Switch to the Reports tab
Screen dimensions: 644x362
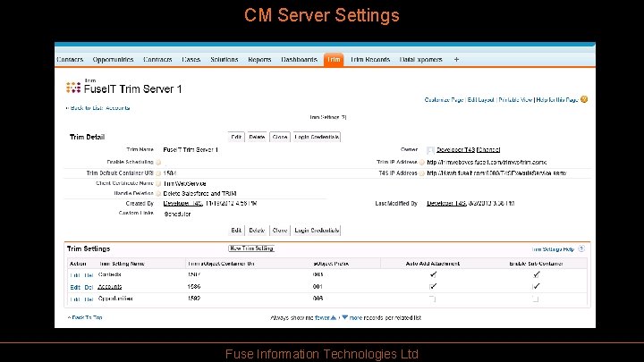click(259, 60)
